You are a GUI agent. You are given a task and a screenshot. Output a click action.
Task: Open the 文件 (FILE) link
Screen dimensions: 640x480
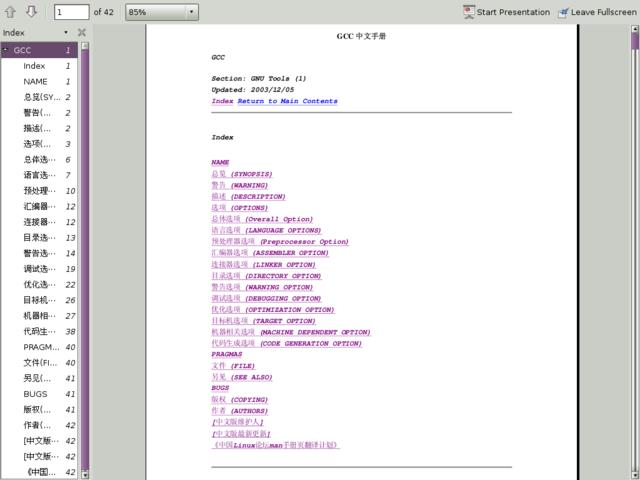point(233,366)
